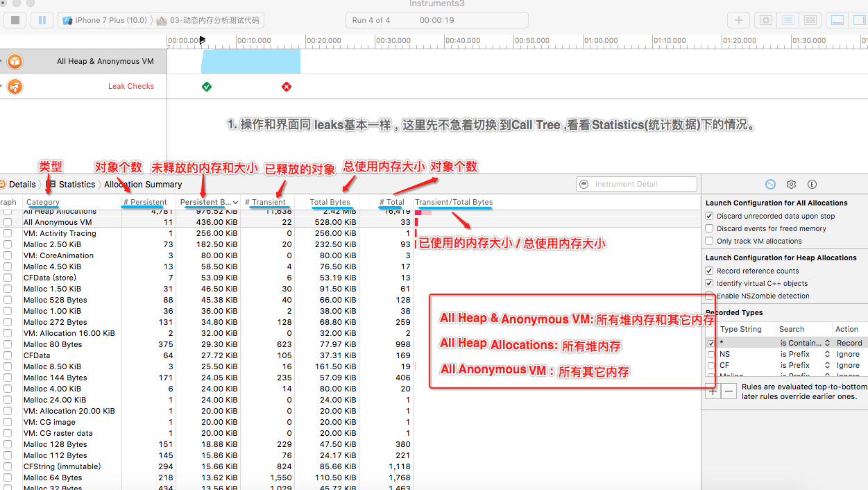This screenshot has width=868, height=490.
Task: Click the green check leak marker
Action: point(207,87)
